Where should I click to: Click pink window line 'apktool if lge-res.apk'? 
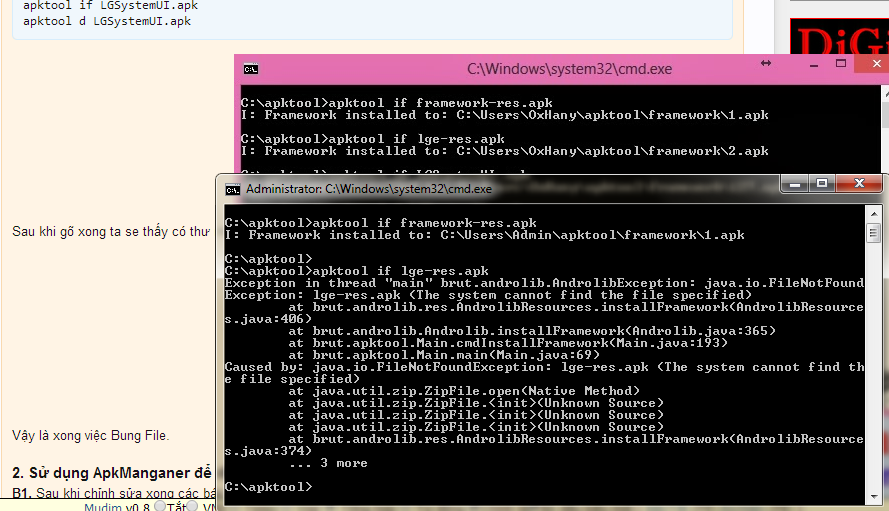(x=372, y=139)
